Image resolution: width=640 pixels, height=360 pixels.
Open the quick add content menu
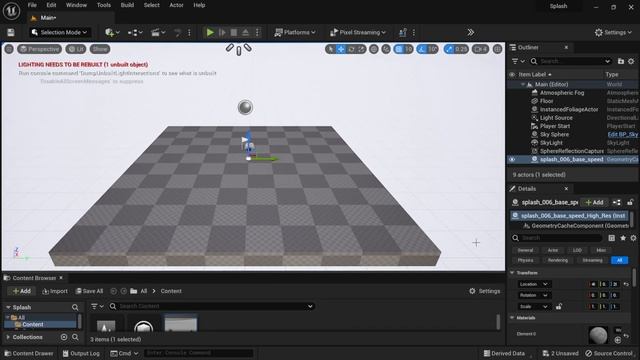tap(112, 32)
